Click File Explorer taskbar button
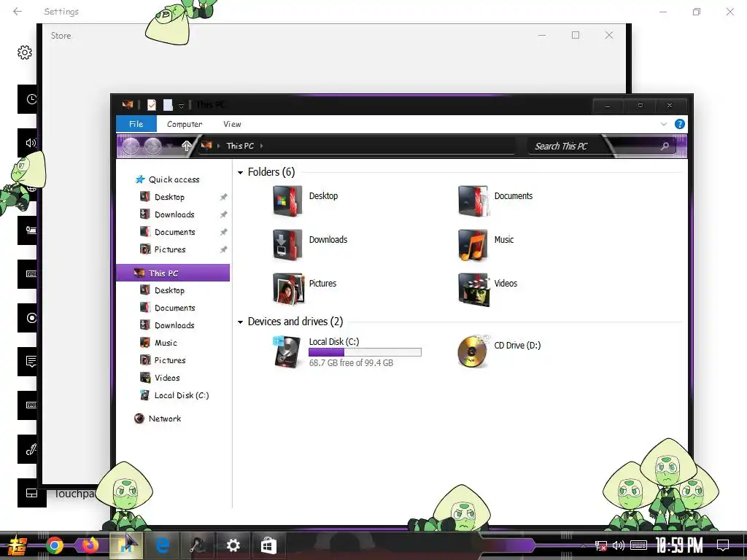Viewport: 747px width, 560px height. [x=126, y=545]
